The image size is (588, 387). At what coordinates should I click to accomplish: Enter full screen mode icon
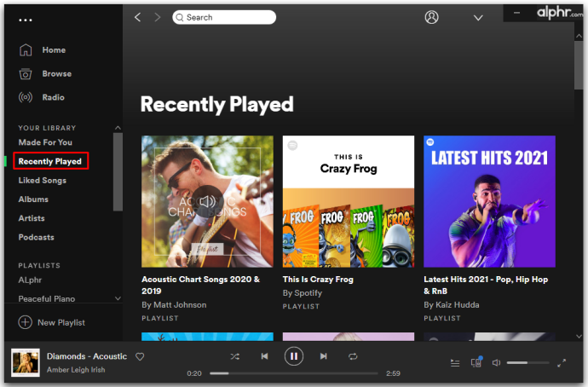(562, 362)
